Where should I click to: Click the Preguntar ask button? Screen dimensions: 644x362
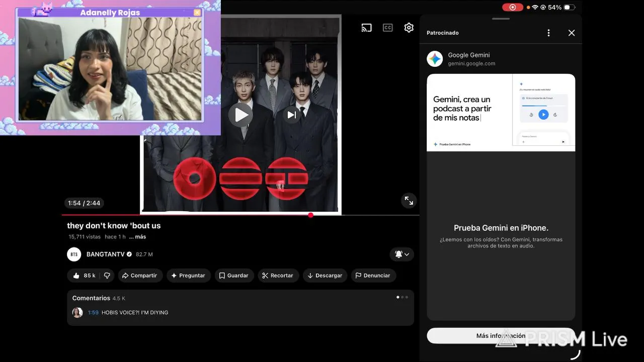point(188,276)
